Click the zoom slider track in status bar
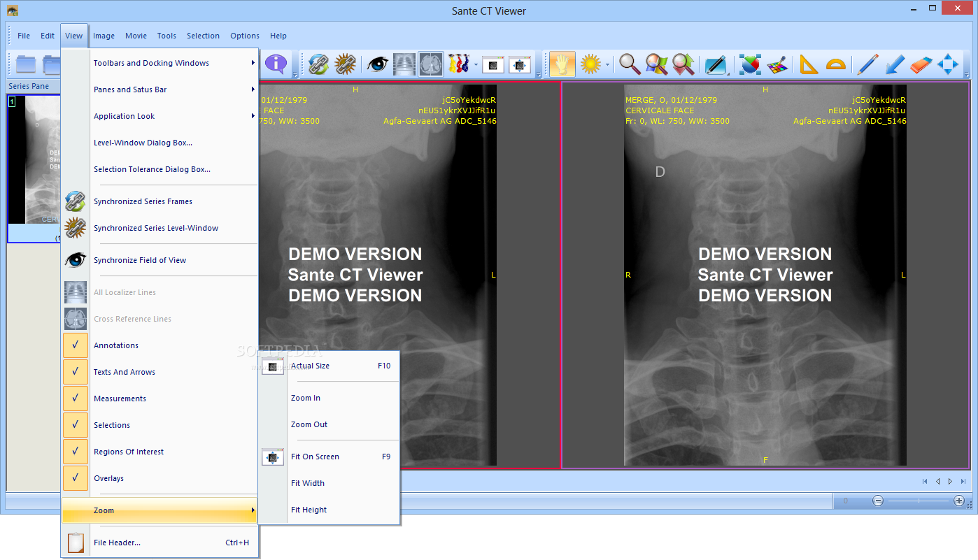This screenshot has width=978, height=560. coord(919,501)
